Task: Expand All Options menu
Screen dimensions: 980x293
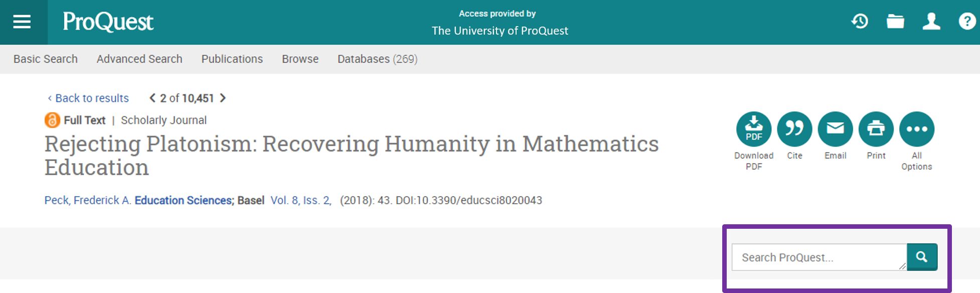Action: (916, 129)
